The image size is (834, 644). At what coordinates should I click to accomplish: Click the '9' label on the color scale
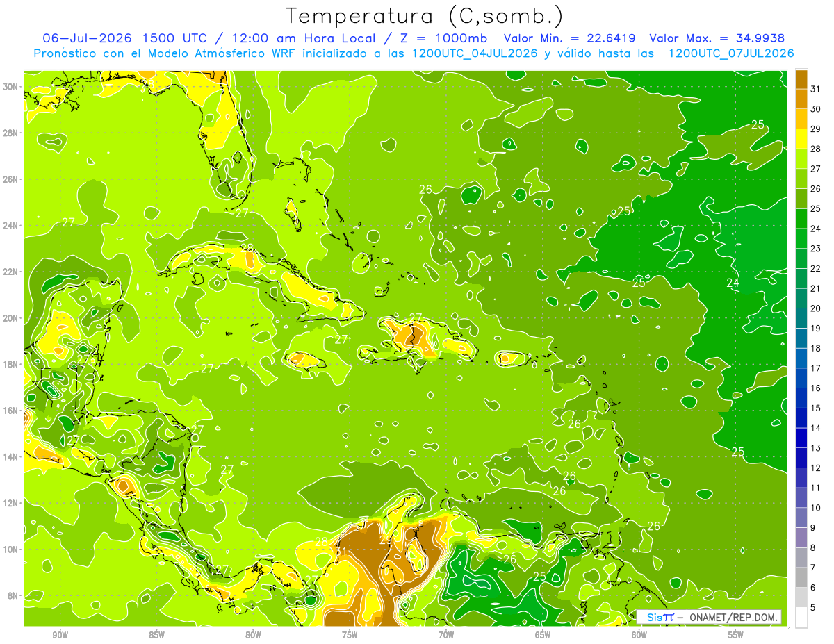tap(813, 528)
